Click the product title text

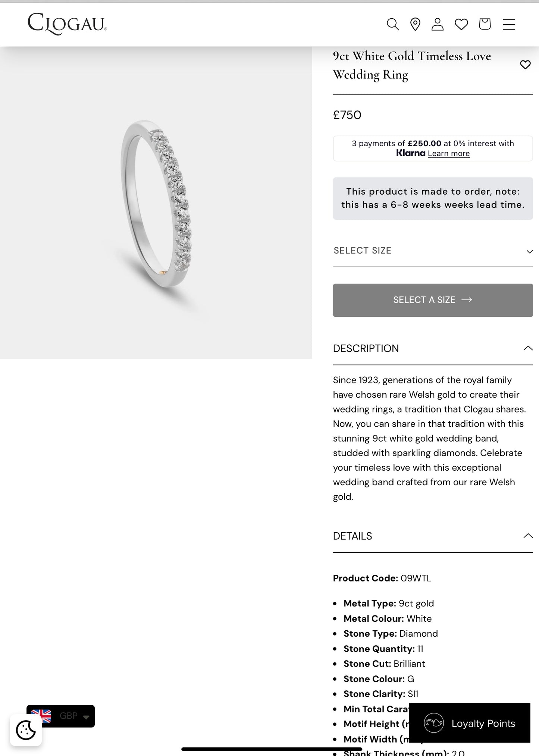tap(412, 65)
